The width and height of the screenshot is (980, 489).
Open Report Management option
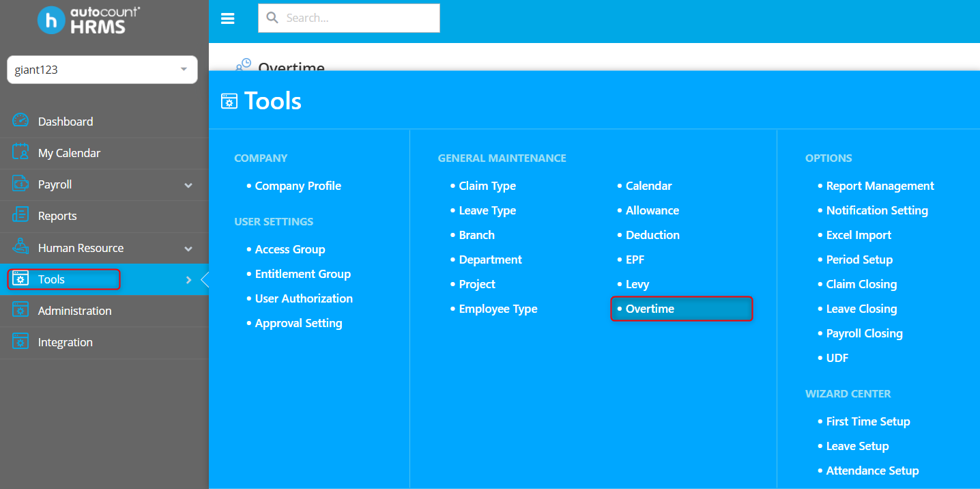[880, 186]
